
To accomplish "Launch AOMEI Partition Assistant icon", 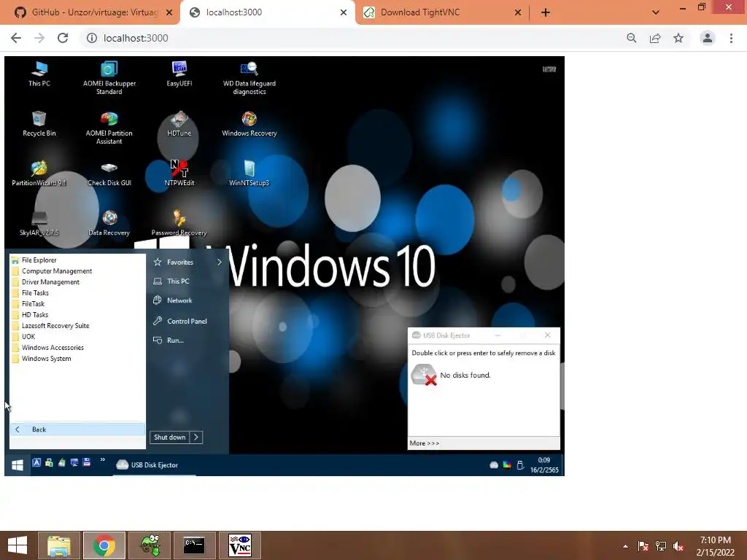I will [x=109, y=128].
